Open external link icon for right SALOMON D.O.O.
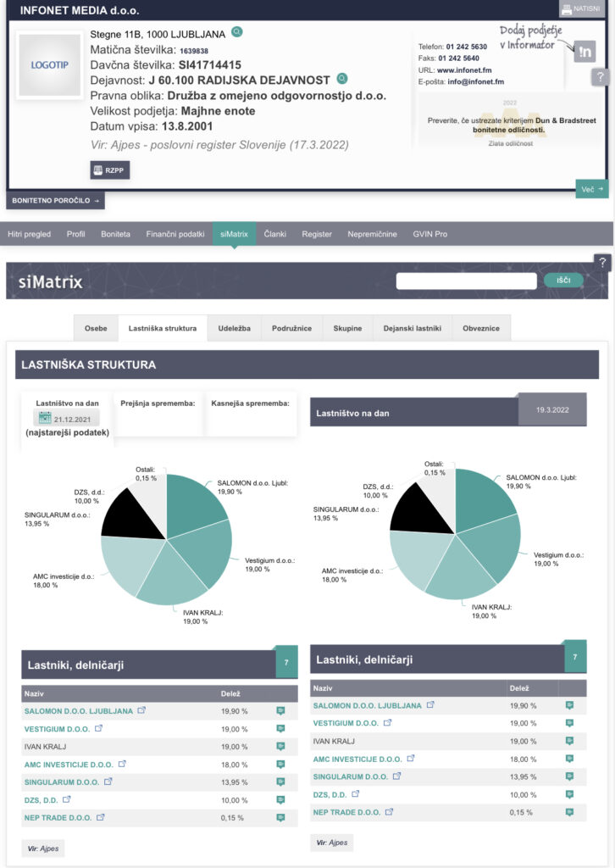This screenshot has height=868, width=615. 430,704
